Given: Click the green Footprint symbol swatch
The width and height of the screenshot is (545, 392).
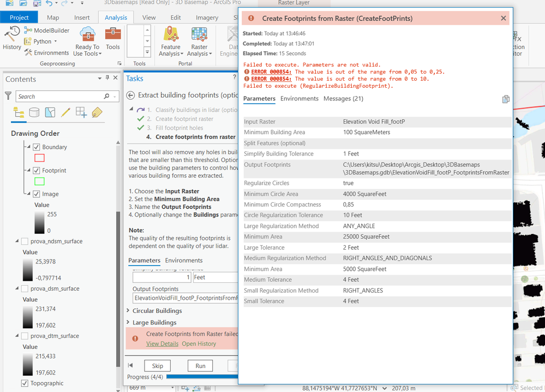Looking at the screenshot, I should click(39, 181).
